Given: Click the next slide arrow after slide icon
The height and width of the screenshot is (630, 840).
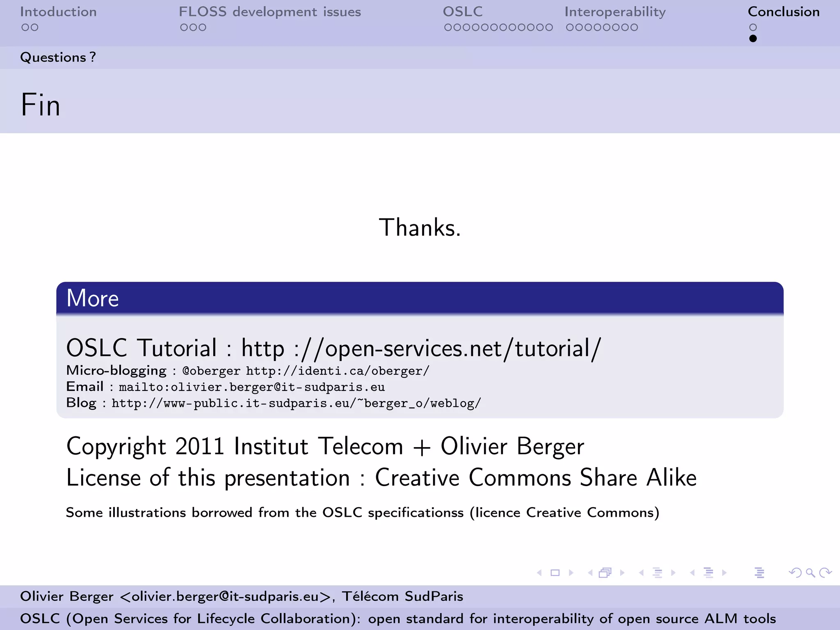Looking at the screenshot, I should pyautogui.click(x=571, y=573).
